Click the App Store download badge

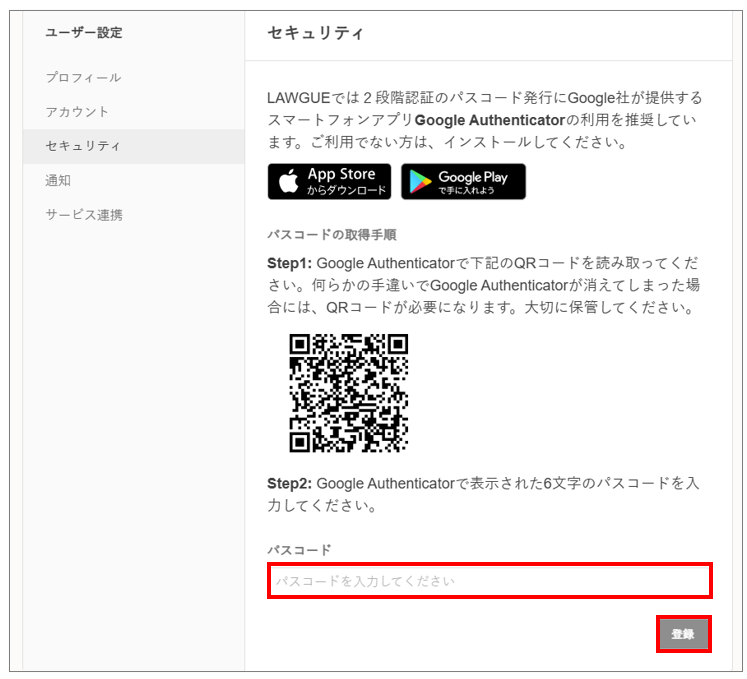coord(329,182)
